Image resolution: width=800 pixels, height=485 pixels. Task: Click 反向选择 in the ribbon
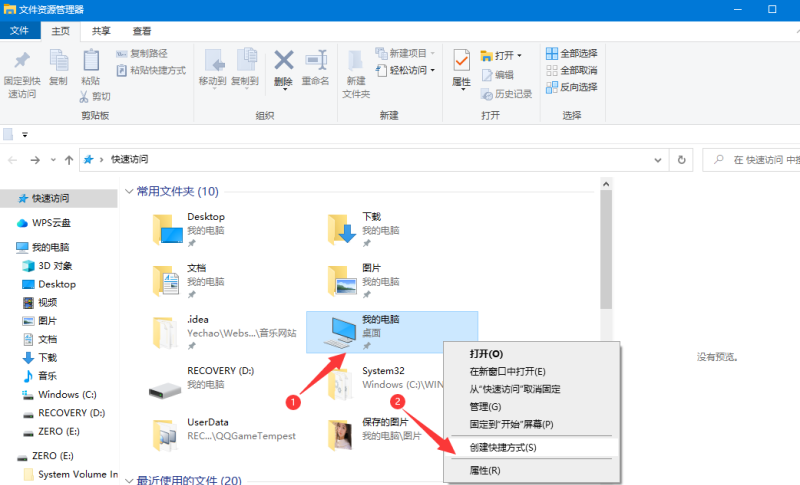pyautogui.click(x=571, y=87)
